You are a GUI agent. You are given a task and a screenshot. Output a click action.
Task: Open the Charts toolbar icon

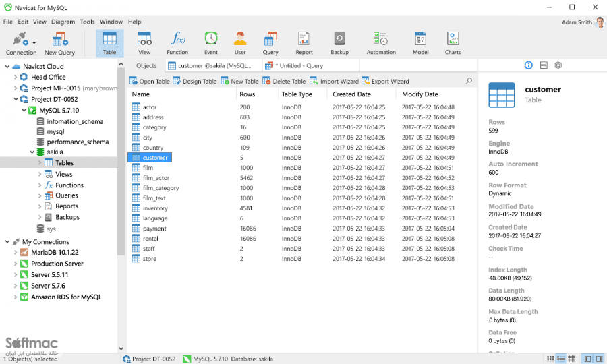click(453, 43)
